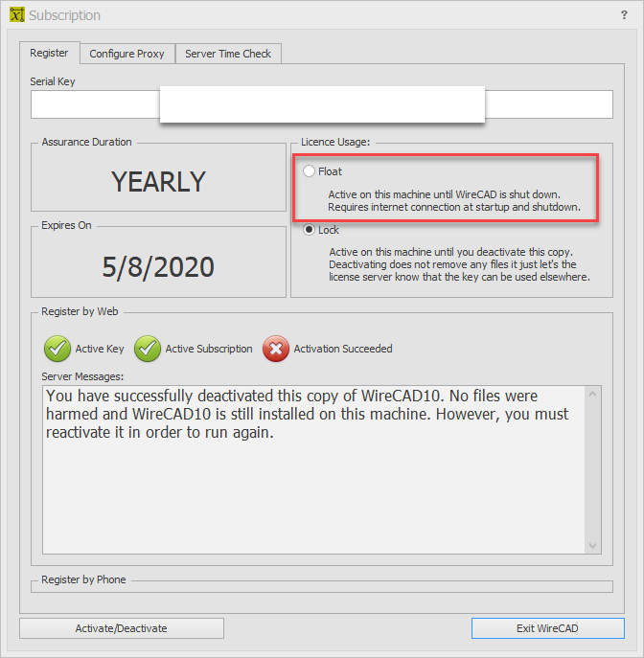Click the Active Key label
The width and height of the screenshot is (644, 658).
point(100,349)
